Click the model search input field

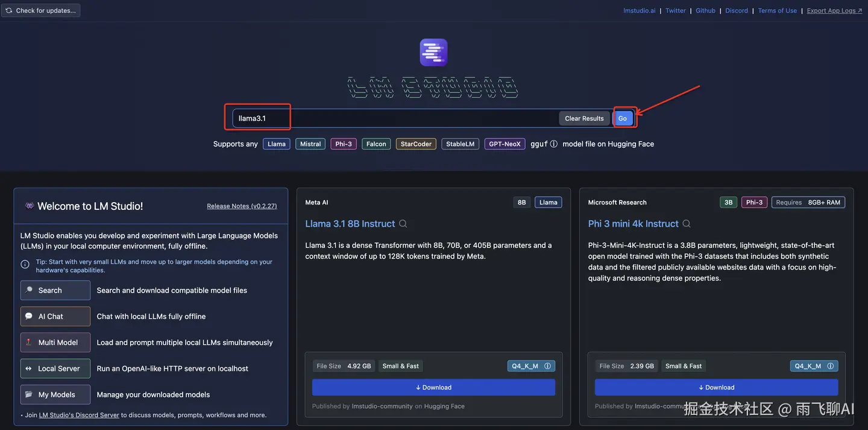coord(395,118)
